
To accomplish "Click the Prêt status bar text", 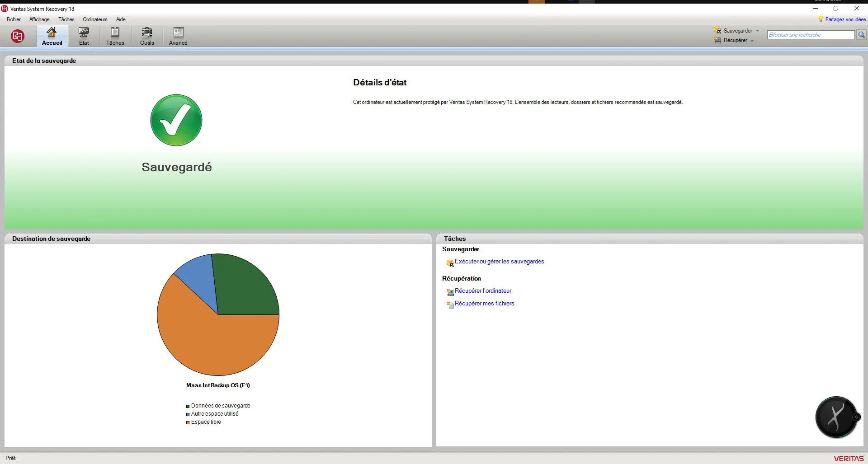I will click(10, 458).
